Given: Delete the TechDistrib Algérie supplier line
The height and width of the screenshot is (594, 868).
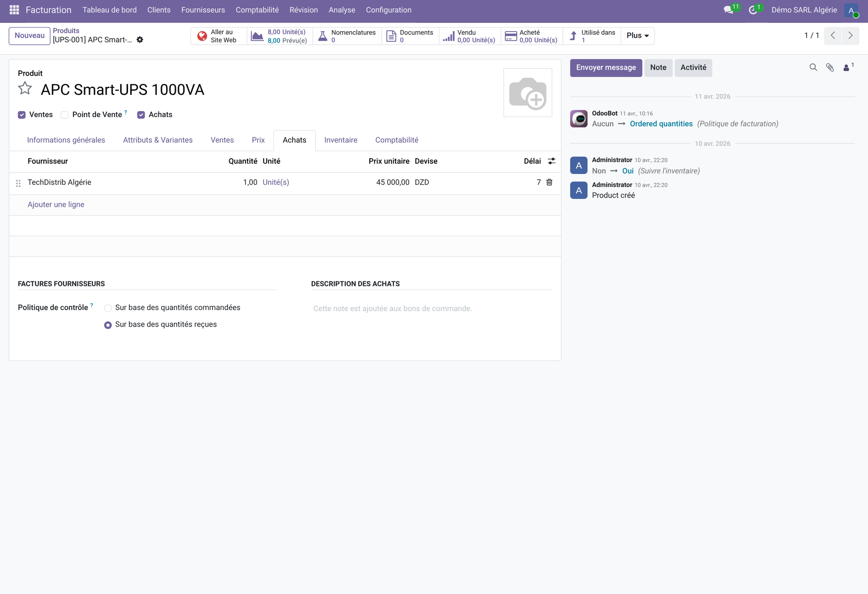Looking at the screenshot, I should click(x=549, y=182).
